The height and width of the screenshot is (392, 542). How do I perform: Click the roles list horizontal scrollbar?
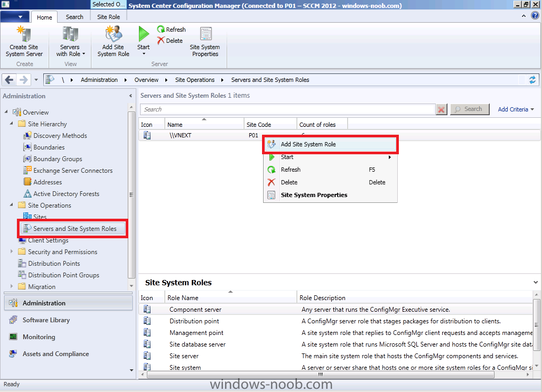click(x=321, y=375)
